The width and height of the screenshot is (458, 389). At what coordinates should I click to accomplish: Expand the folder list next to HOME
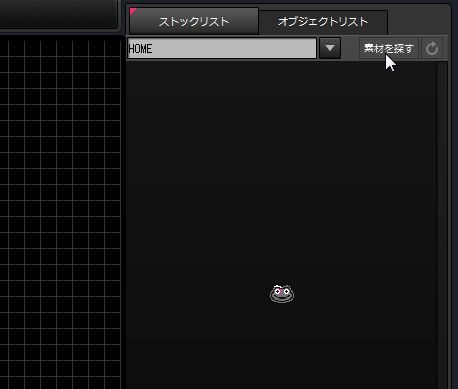(330, 48)
